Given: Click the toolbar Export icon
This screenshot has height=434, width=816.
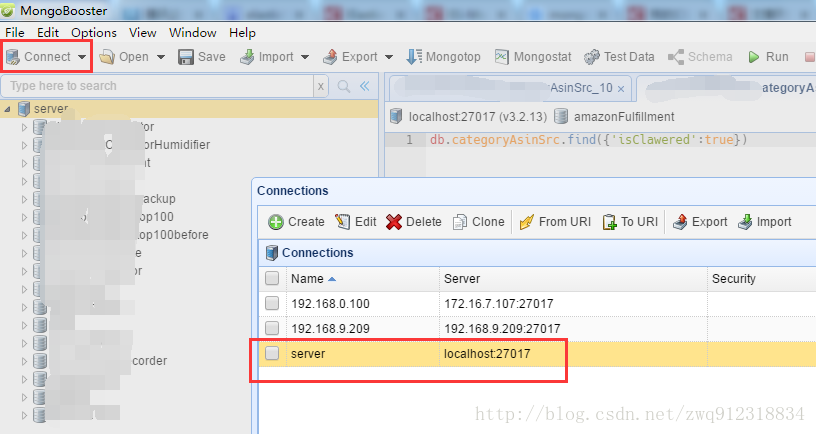Looking at the screenshot, I should 330,57.
